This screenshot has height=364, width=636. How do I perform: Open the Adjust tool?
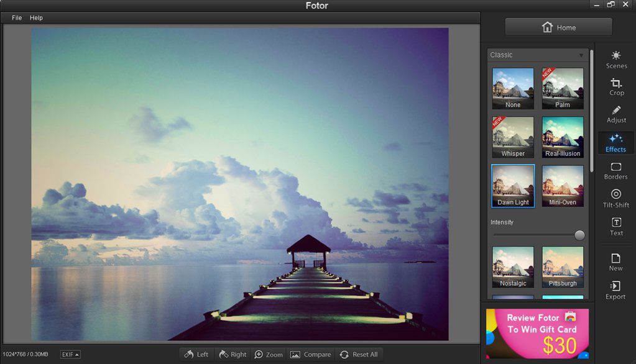616,114
